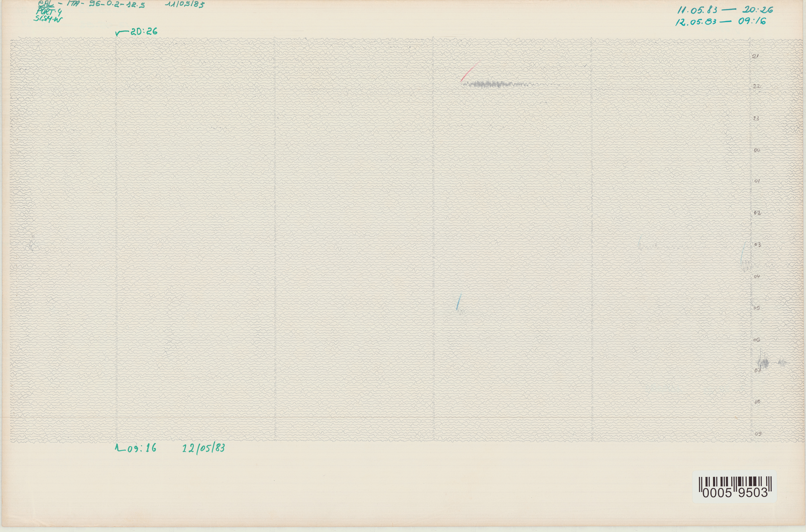Click the top header date "11/05/83"
Screen dimensions: 806x532
pos(185,5)
